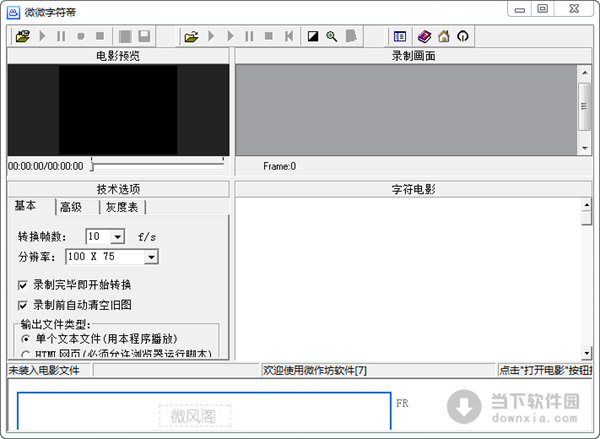Minimize the 微微字符帝 window
600x439 pixels.
click(x=520, y=9)
